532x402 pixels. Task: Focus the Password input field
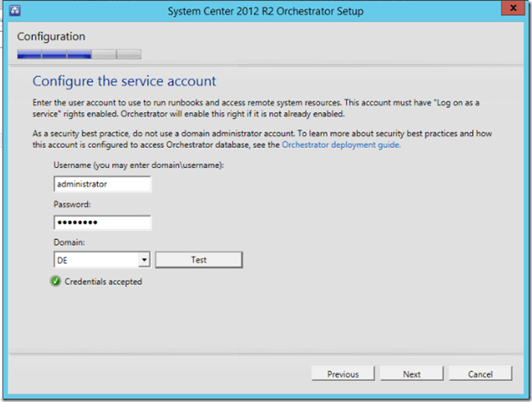click(x=101, y=222)
